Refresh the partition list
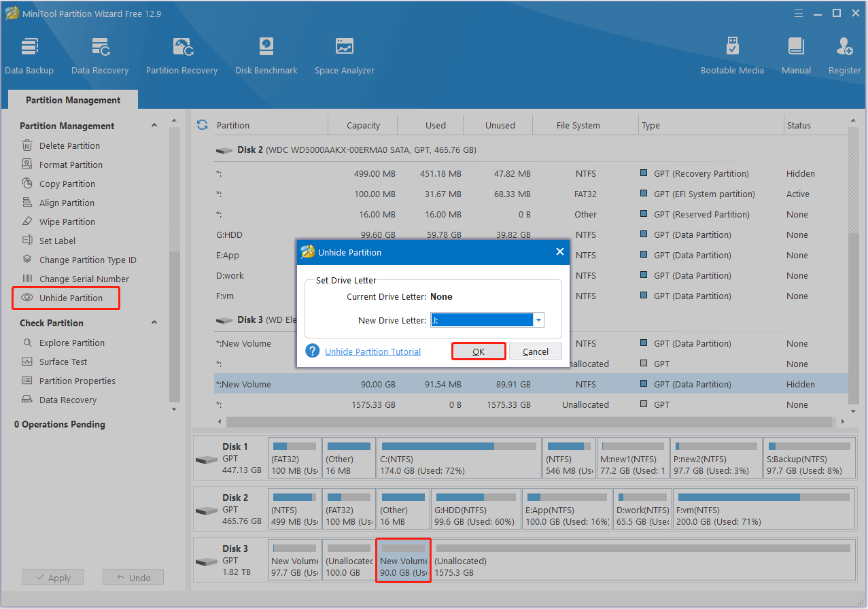The width and height of the screenshot is (868, 609). point(202,124)
